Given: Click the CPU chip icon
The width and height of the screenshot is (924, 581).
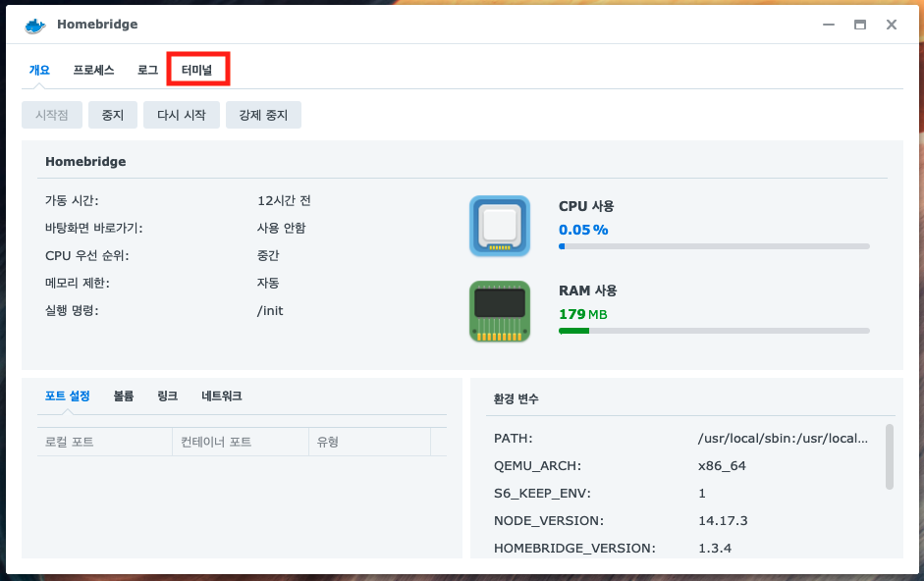Looking at the screenshot, I should click(x=500, y=226).
